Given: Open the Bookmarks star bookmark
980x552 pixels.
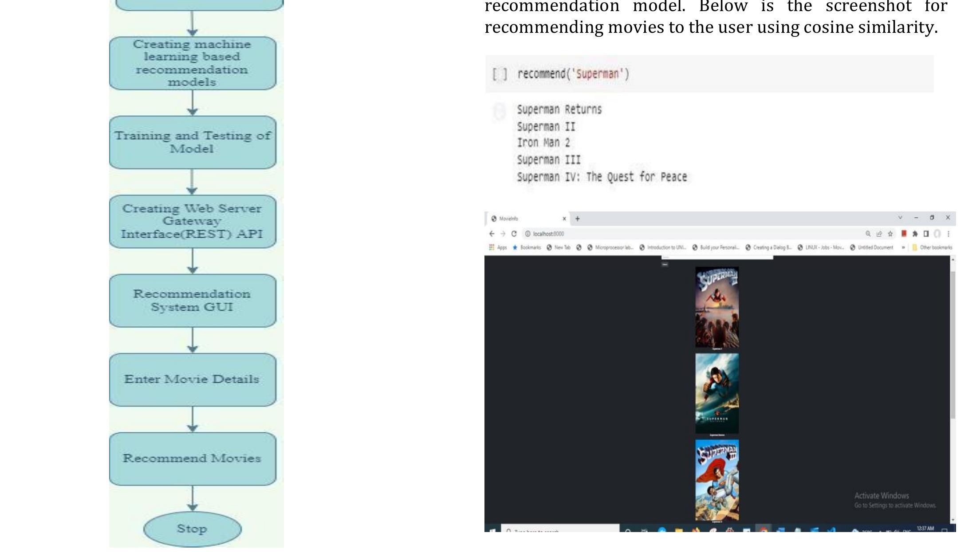Looking at the screenshot, I should [x=527, y=247].
